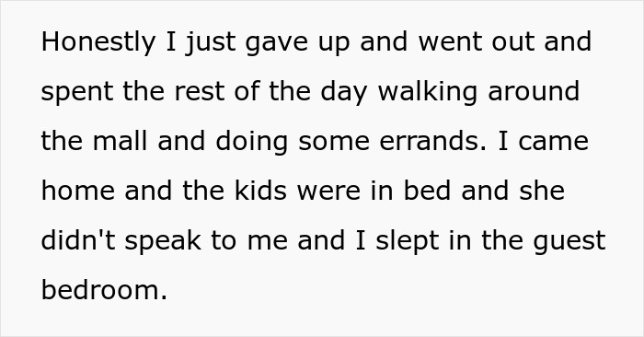Click the word "she" ending fourth line
The width and height of the screenshot is (644, 337).
[542, 191]
